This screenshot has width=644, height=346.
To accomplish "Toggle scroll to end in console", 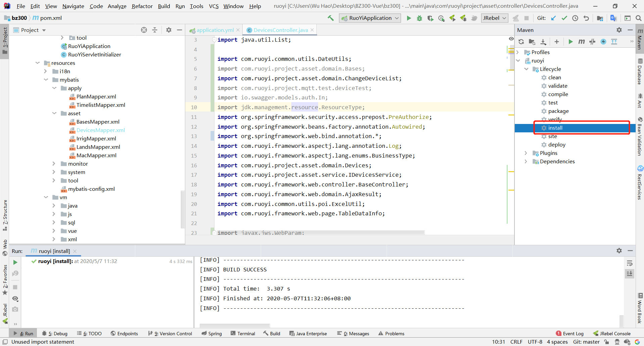I will (x=630, y=274).
